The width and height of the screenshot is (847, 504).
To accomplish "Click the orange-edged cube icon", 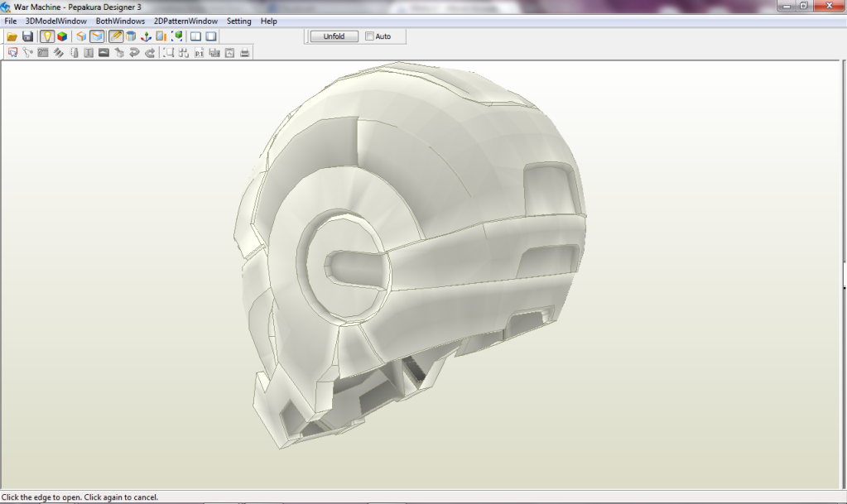I will (81, 36).
